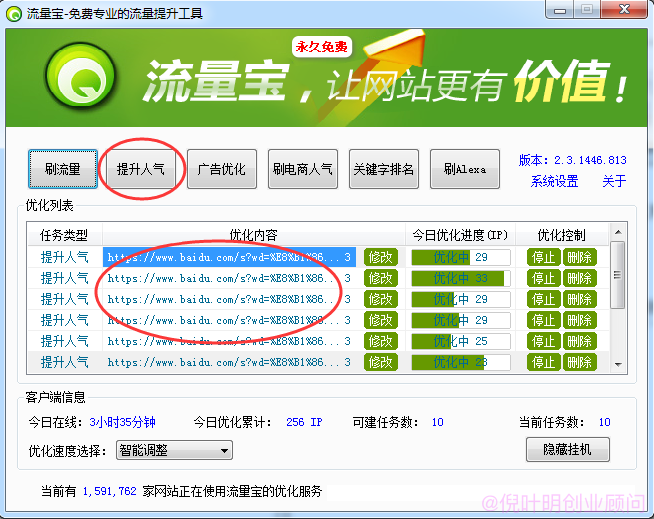
Task: Switch to the 刷Alexa tab
Action: tap(465, 169)
